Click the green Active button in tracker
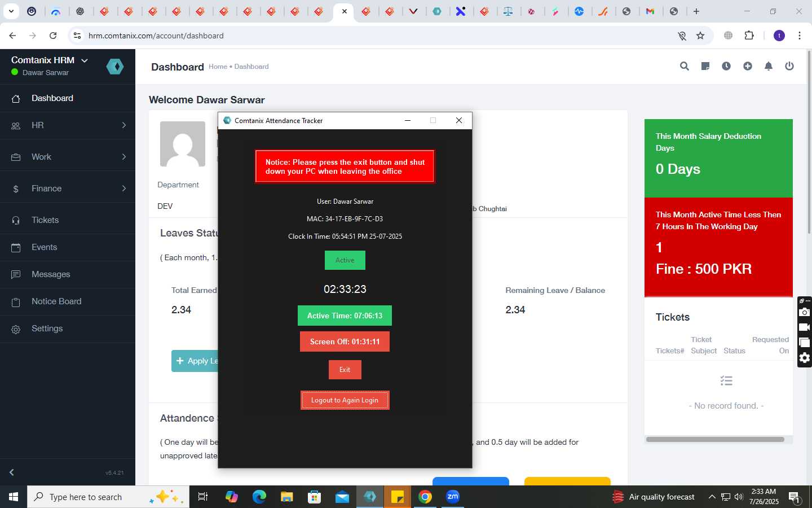 point(345,260)
